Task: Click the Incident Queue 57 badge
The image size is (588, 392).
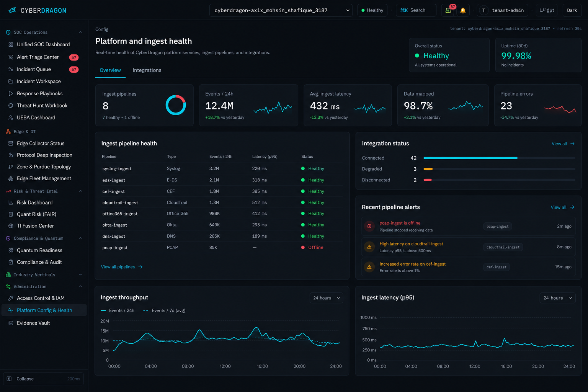Action: 74,69
